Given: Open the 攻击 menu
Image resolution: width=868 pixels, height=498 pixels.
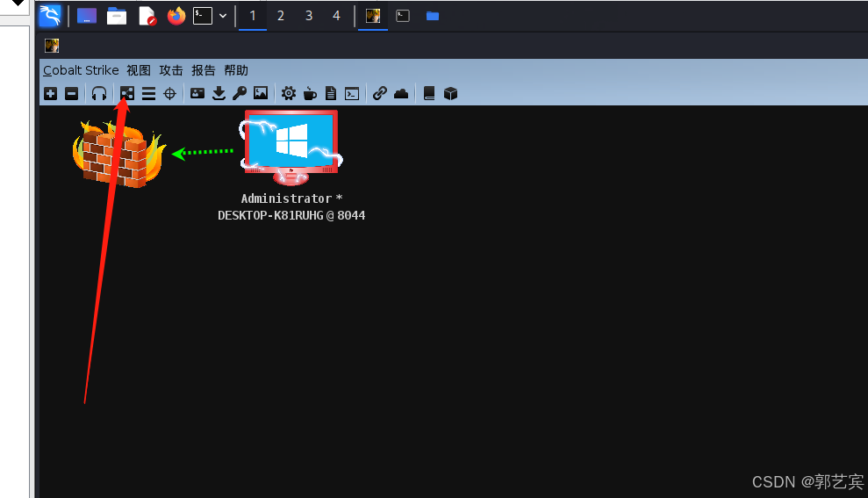Looking at the screenshot, I should tap(171, 70).
